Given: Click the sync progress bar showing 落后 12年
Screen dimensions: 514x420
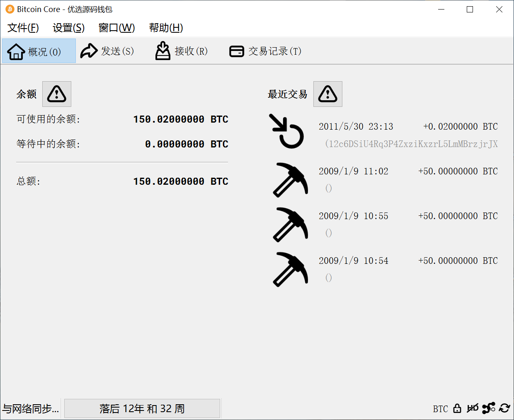Looking at the screenshot, I should click(142, 409).
